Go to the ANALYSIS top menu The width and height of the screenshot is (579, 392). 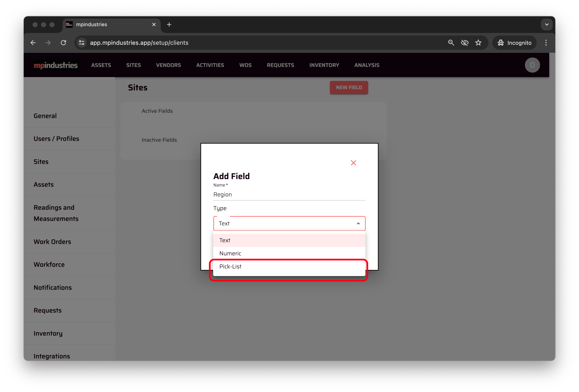(367, 65)
